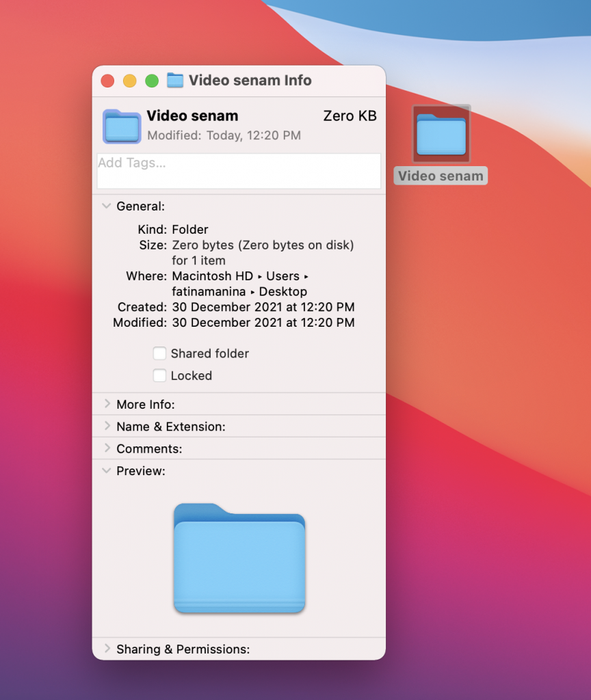Click the Desktop path segment
The image size is (591, 700).
click(283, 291)
